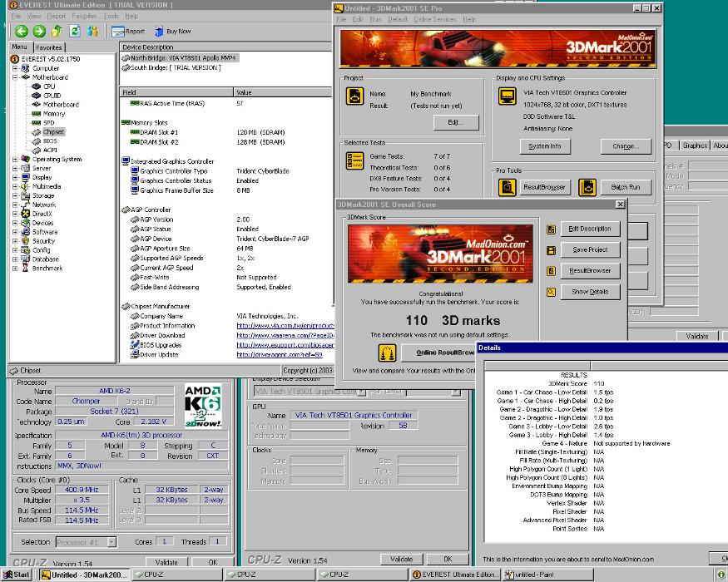This screenshot has height=582, width=728.
Task: Open 3DMark Online Services menu
Action: click(435, 19)
